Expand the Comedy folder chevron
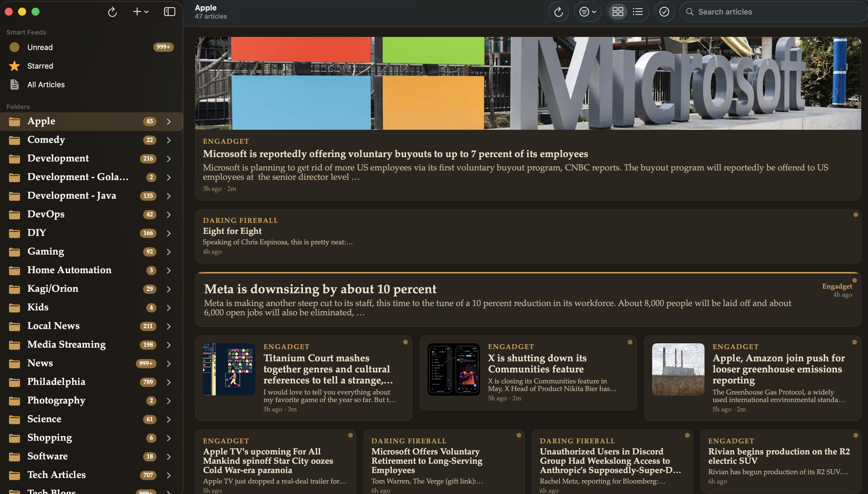Image resolution: width=868 pixels, height=494 pixels. point(169,140)
